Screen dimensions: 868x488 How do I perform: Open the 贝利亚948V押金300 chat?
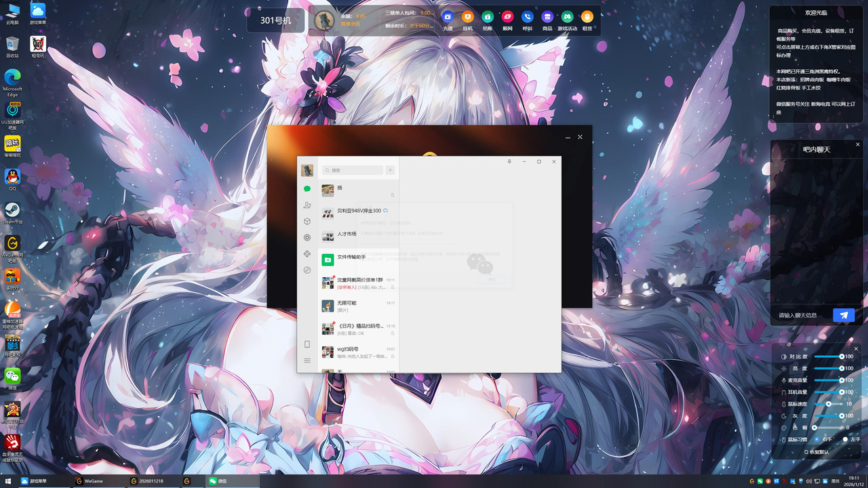pos(358,213)
